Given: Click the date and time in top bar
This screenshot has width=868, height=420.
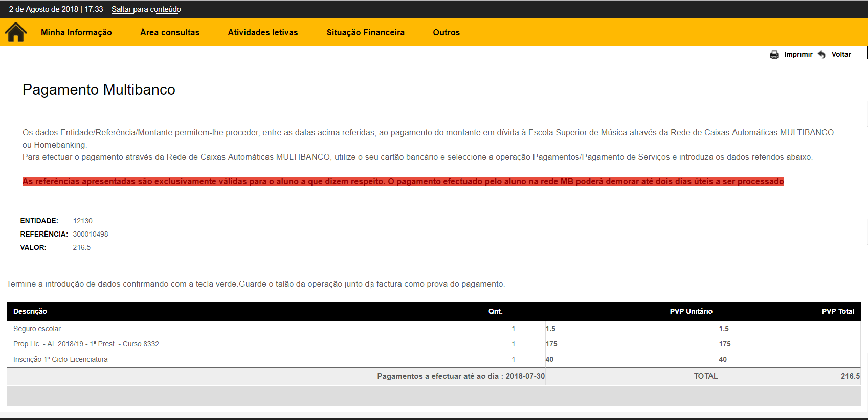Looking at the screenshot, I should (x=56, y=9).
